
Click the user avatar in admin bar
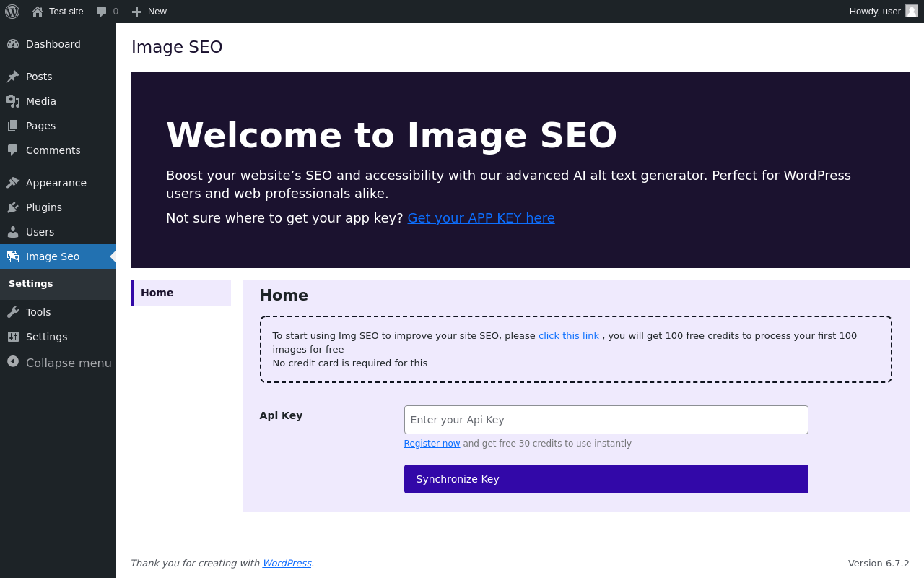(x=912, y=11)
